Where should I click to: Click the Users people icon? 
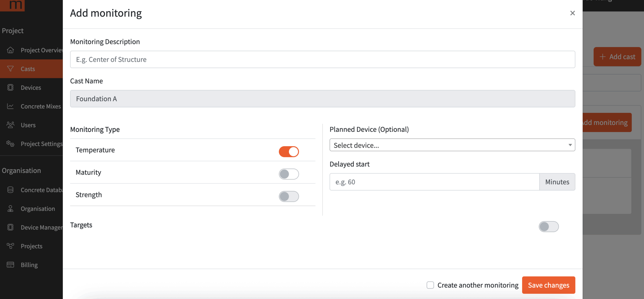(x=10, y=125)
